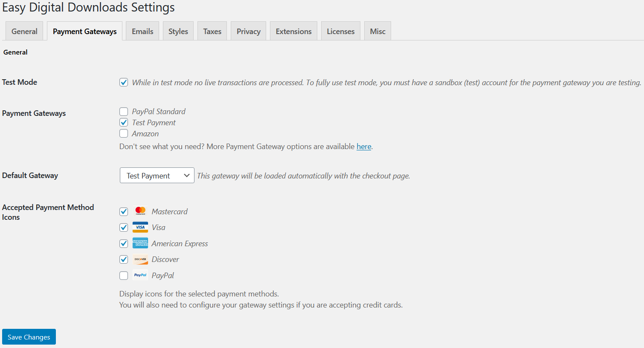Viewport: 644px width, 348px height.
Task: Select the Payment Gateways tab
Action: (84, 31)
